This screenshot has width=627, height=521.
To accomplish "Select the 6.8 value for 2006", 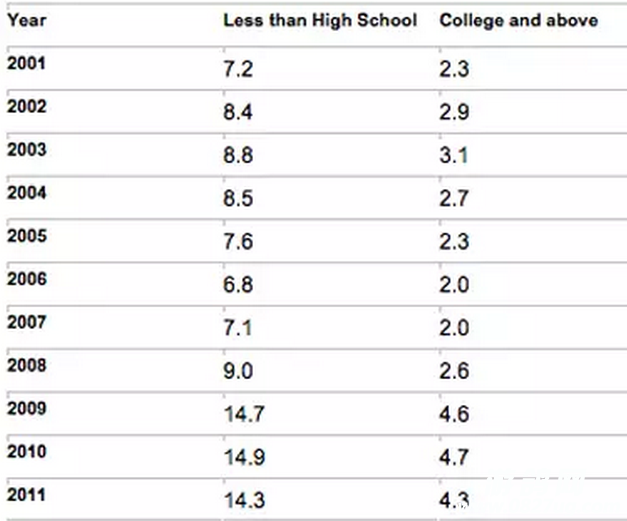I will [x=238, y=285].
